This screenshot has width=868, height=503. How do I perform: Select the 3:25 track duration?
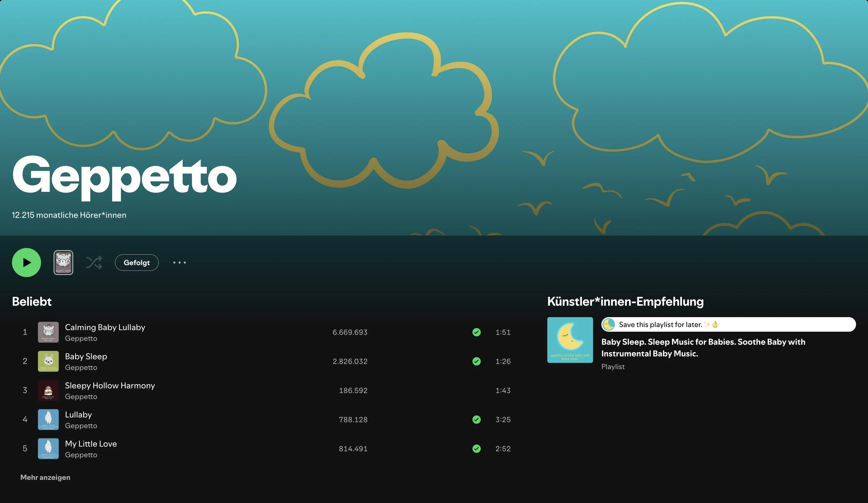tap(503, 420)
